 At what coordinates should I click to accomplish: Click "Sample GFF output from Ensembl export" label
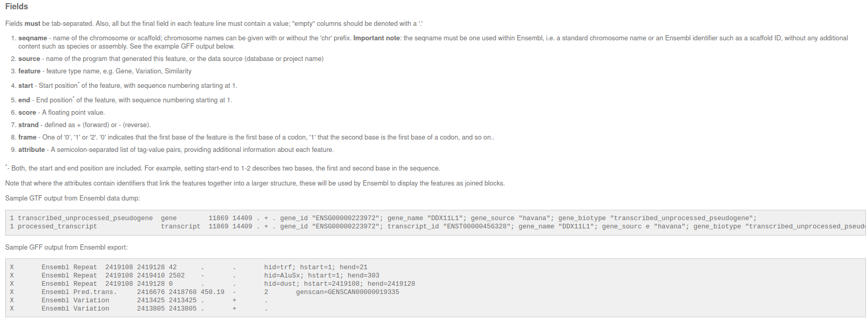tap(66, 248)
